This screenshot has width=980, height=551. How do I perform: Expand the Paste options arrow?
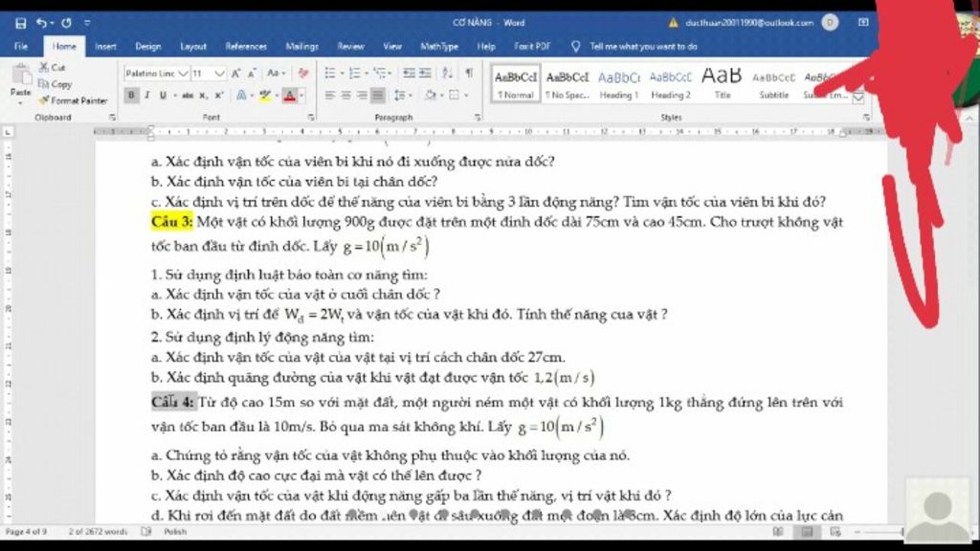click(x=21, y=101)
